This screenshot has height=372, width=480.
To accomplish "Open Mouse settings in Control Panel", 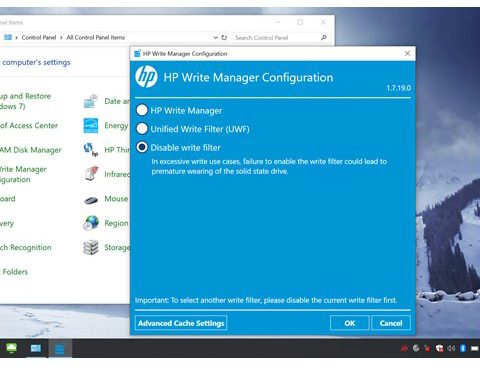I will [106, 199].
